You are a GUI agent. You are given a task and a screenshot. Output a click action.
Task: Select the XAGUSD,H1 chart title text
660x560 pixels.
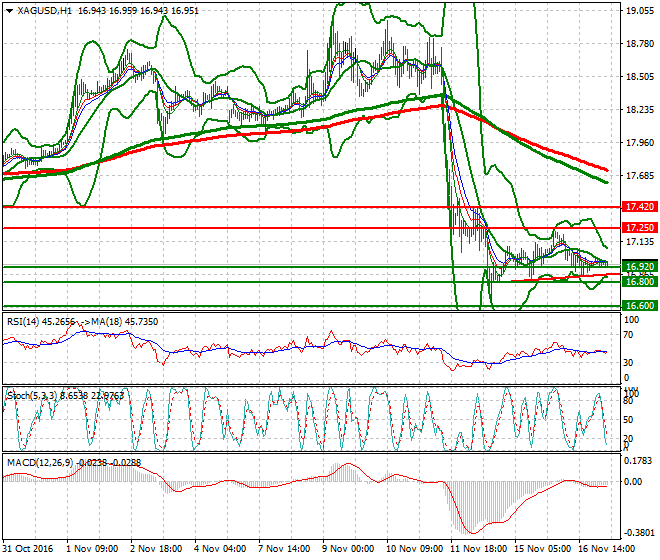click(44, 11)
